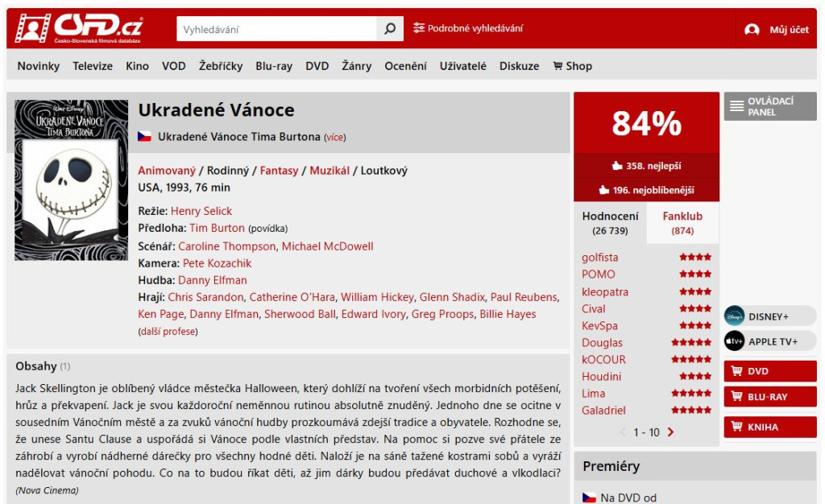The height and width of the screenshot is (504, 825).
Task: Open the Ocenění menu
Action: 406,66
